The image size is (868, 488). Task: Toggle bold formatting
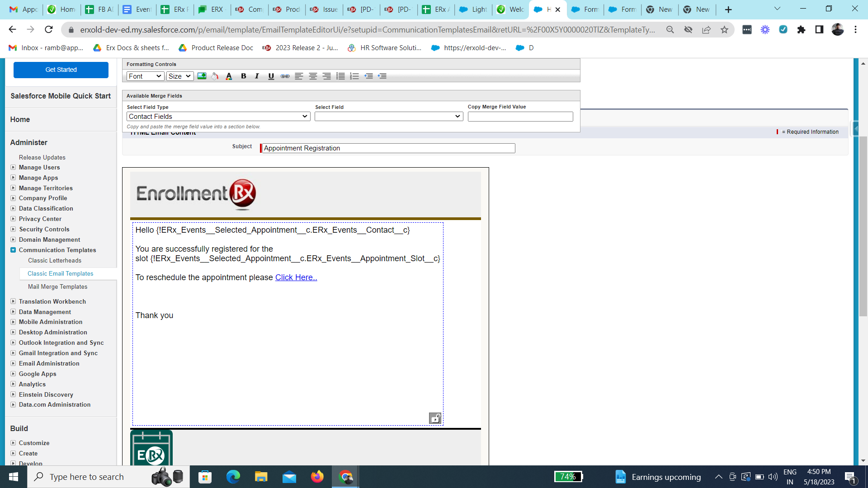click(x=243, y=76)
